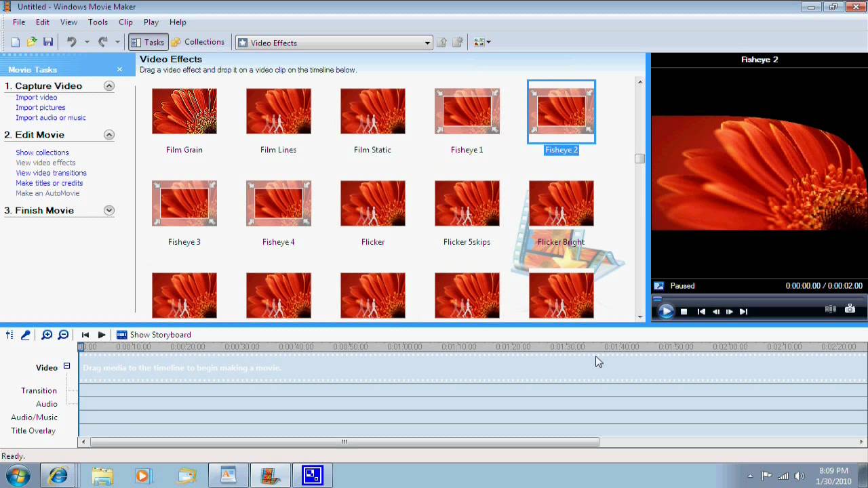The image size is (868, 488).
Task: Select the Film Lines effect thumbnail
Action: tap(279, 111)
